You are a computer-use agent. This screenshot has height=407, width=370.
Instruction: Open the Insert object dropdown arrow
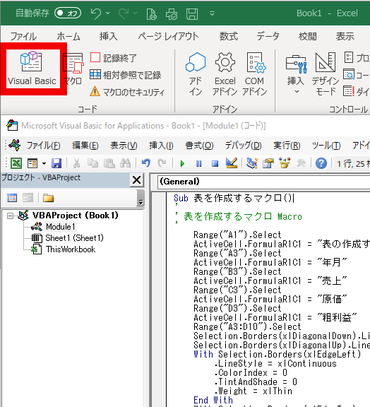pos(44,163)
